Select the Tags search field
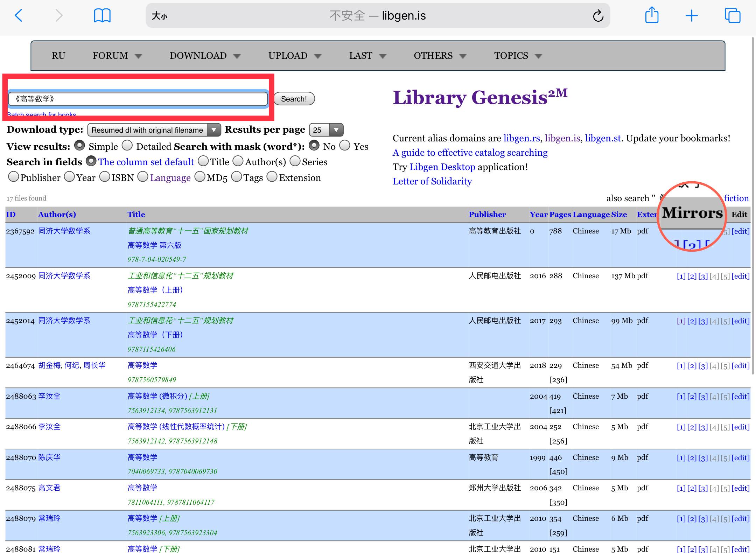Viewport: 756px width, 553px height. pyautogui.click(x=237, y=177)
